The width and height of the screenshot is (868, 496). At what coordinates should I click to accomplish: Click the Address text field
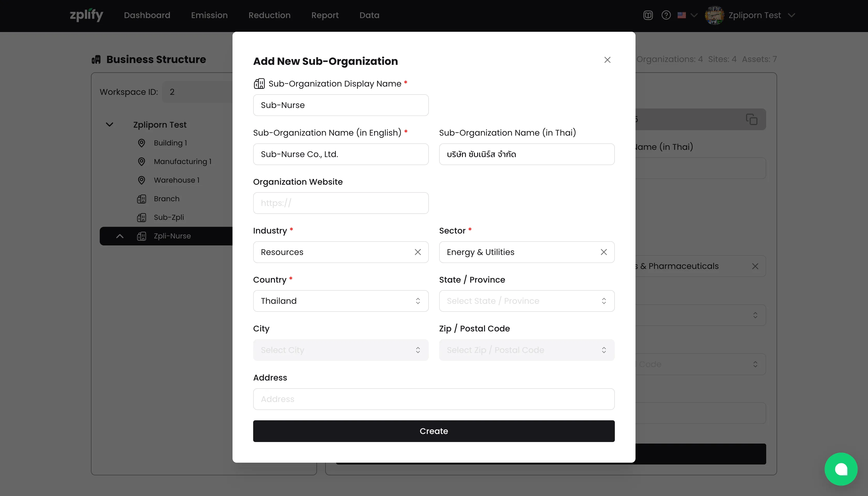pyautogui.click(x=434, y=399)
